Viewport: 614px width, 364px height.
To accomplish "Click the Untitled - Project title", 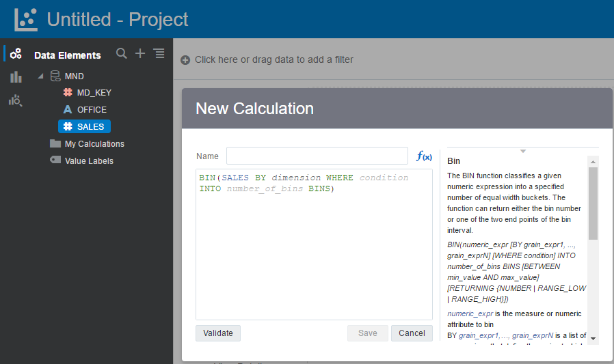I will point(118,20).
